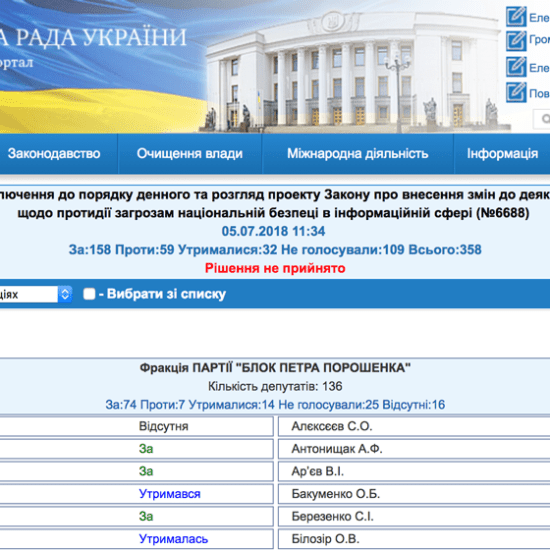The image size is (550, 550).
Task: Click the 'БЛОК ПЕТРА ПОРОШЕНКА' faction heading
Action: tap(275, 368)
